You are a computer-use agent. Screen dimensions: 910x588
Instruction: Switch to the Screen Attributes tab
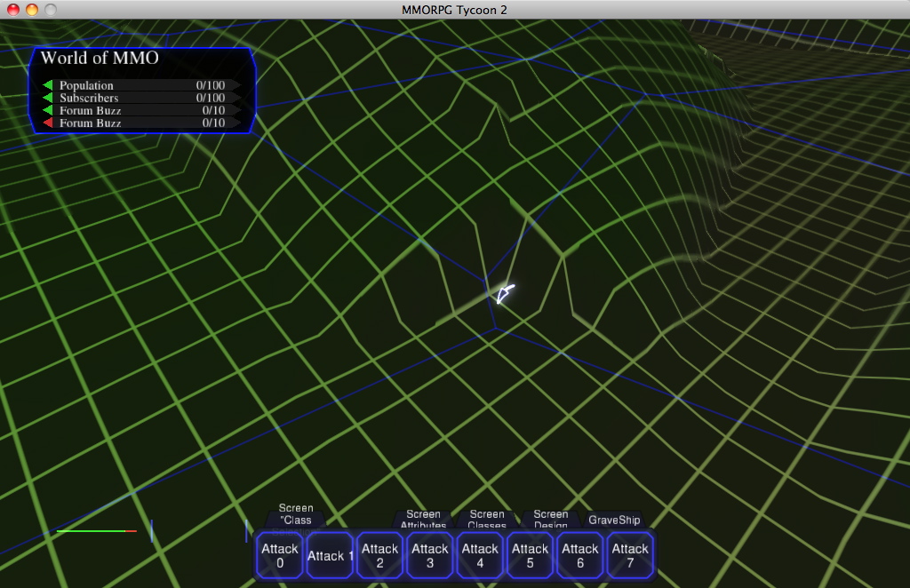[x=423, y=519]
